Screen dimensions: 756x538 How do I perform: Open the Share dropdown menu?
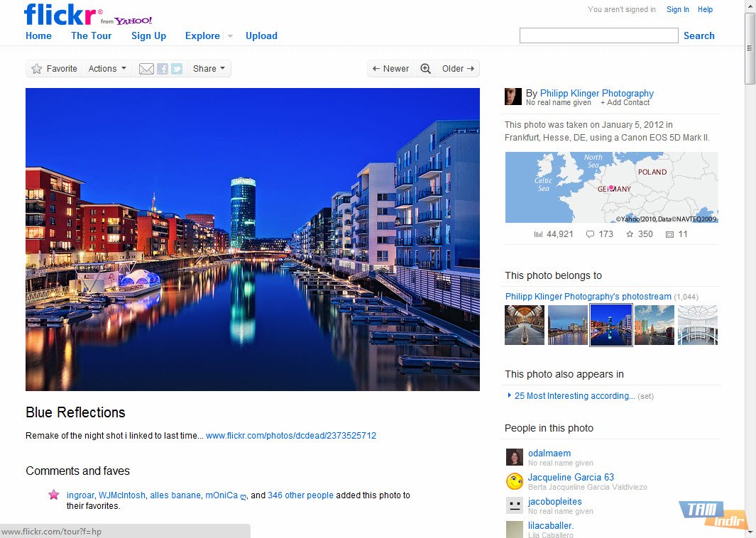[x=209, y=69]
